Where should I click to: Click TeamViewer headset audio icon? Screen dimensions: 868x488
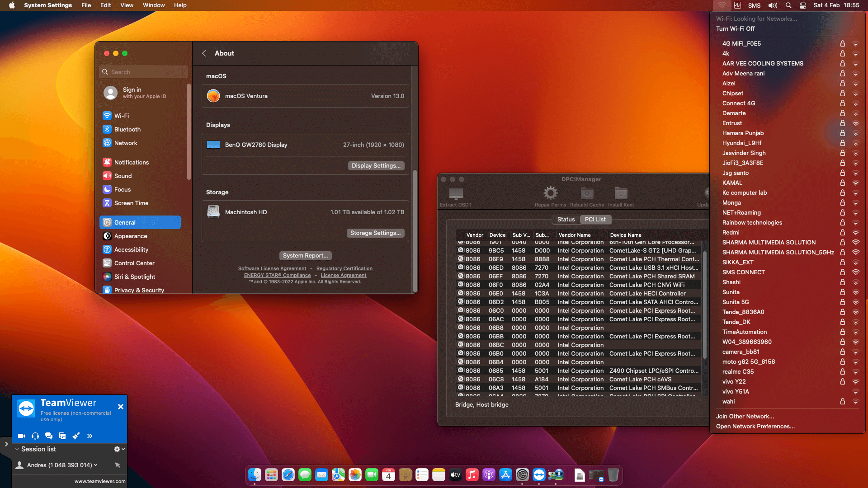pos(35,436)
